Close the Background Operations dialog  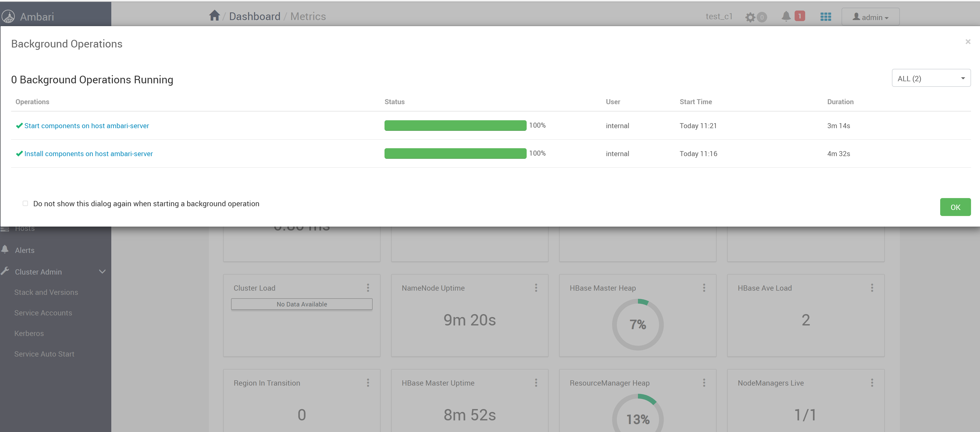[967, 41]
